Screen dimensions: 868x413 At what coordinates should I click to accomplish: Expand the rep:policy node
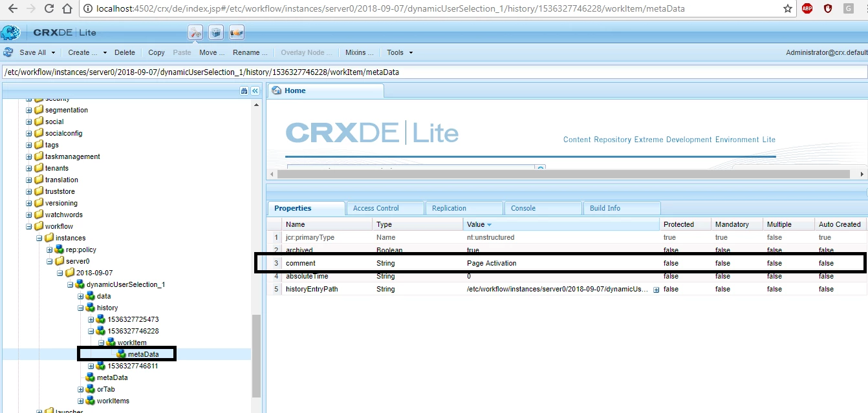pyautogui.click(x=50, y=249)
